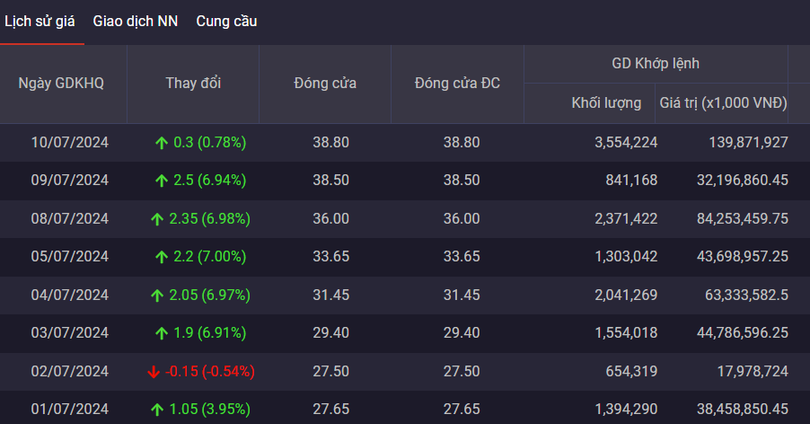This screenshot has width=810, height=424.
Task: Click the Giá trị (x1,000 VNĐ) header
Action: 723,103
